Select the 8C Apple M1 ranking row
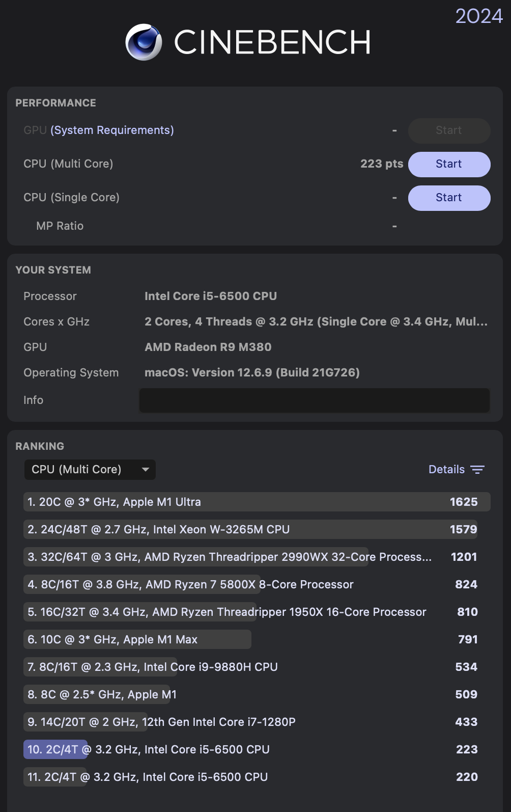The image size is (511, 812). point(250,695)
